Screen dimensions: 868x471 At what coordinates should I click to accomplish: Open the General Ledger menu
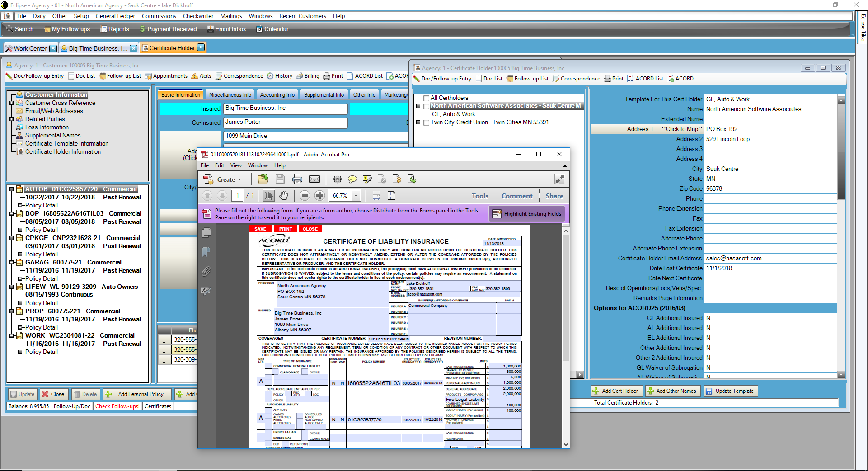(x=115, y=16)
